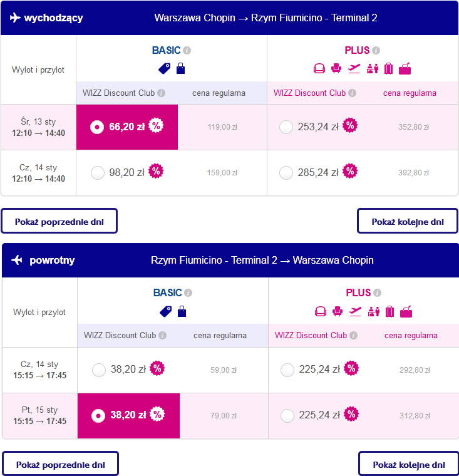
Task: Click the price tag icon under outbound BASIC
Action: pos(165,69)
